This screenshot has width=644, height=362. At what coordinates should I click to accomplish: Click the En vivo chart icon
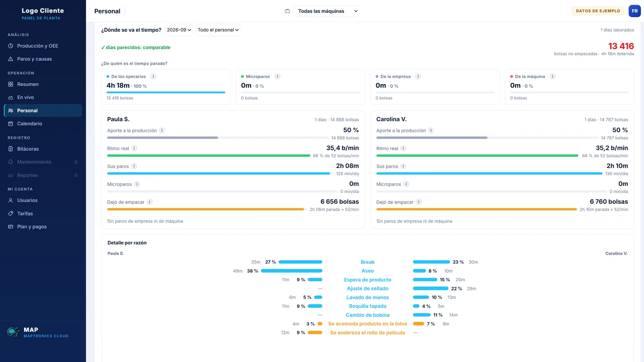[10, 97]
